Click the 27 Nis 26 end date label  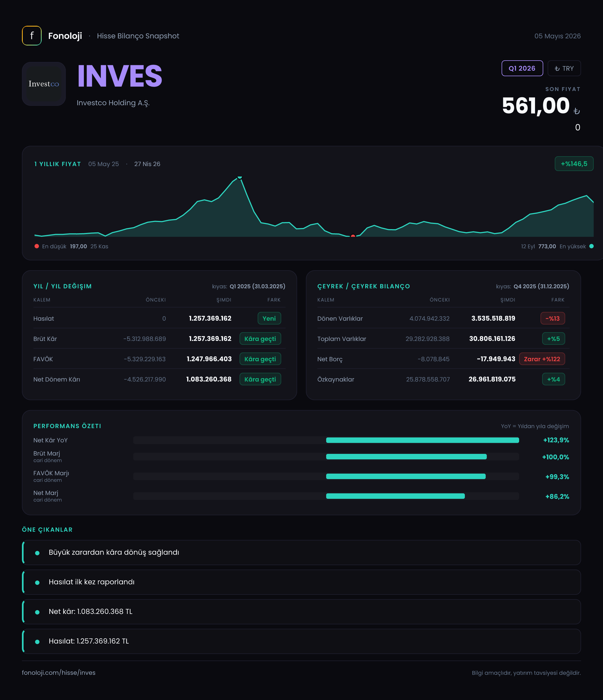147,164
